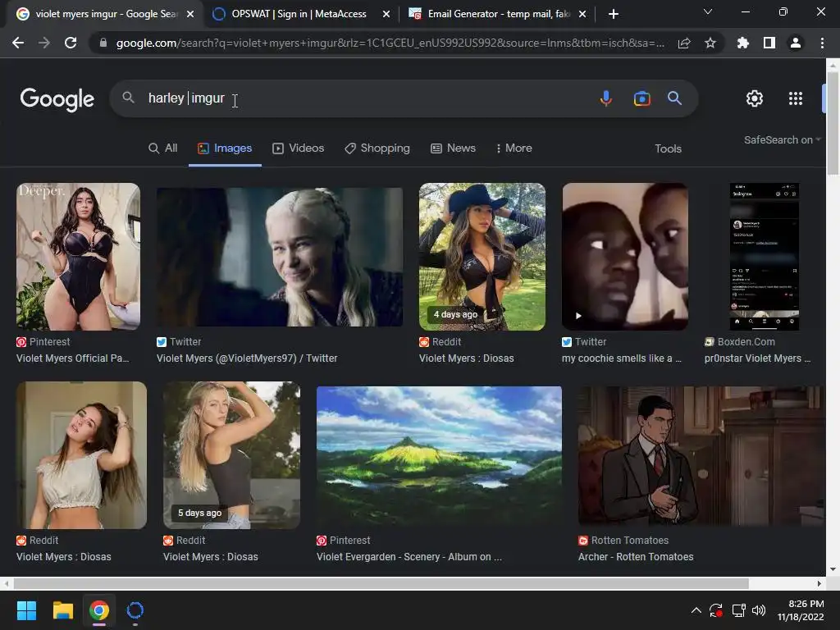Image resolution: width=840 pixels, height=630 pixels.
Task: Follow the Archer - Rotten Tomatoes link
Action: pyautogui.click(x=636, y=557)
